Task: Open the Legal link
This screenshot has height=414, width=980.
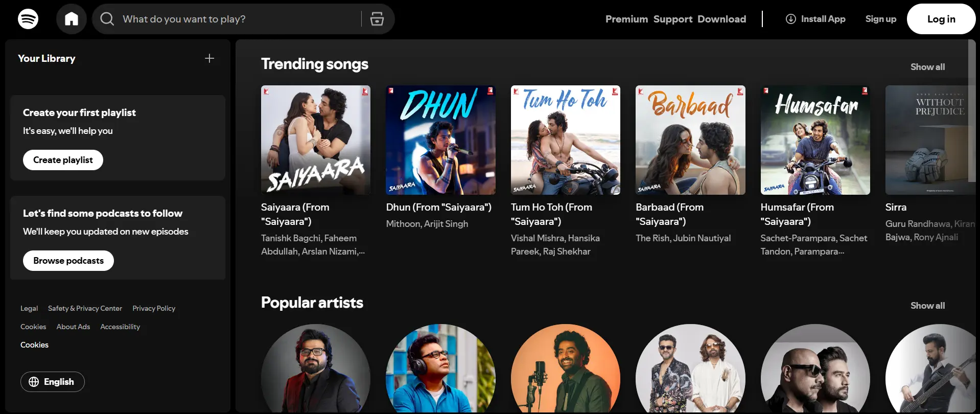Action: click(x=29, y=308)
